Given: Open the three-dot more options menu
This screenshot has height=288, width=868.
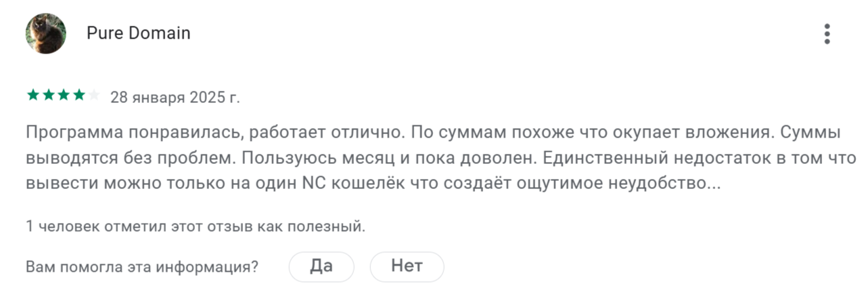Looking at the screenshot, I should 827,33.
